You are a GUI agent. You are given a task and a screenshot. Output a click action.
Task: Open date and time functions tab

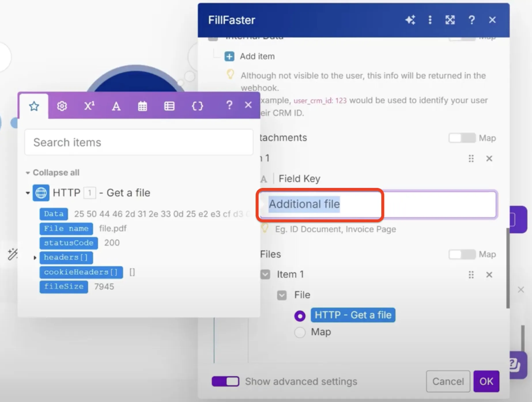pos(142,106)
